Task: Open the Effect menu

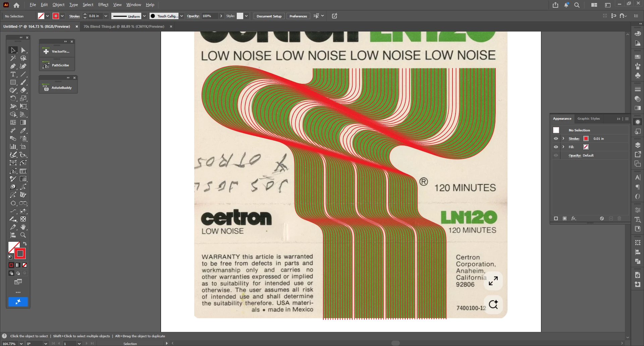Action: 103,5
